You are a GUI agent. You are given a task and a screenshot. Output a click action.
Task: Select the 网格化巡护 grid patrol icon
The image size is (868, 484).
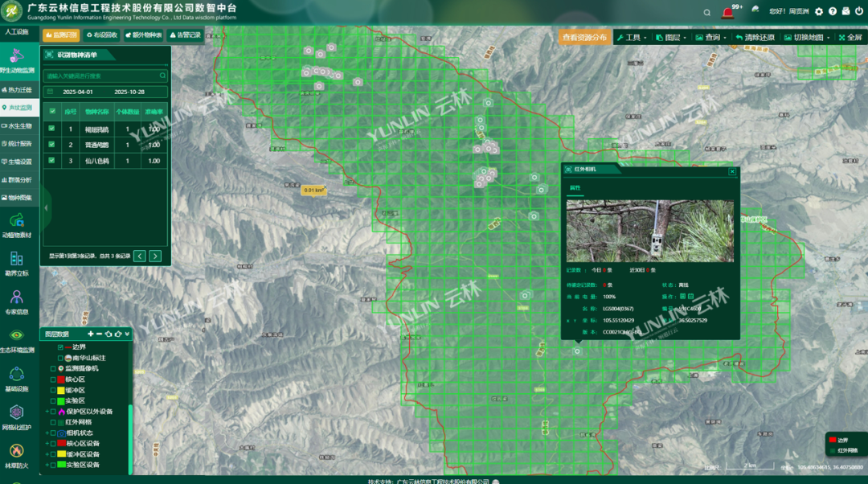click(x=16, y=413)
